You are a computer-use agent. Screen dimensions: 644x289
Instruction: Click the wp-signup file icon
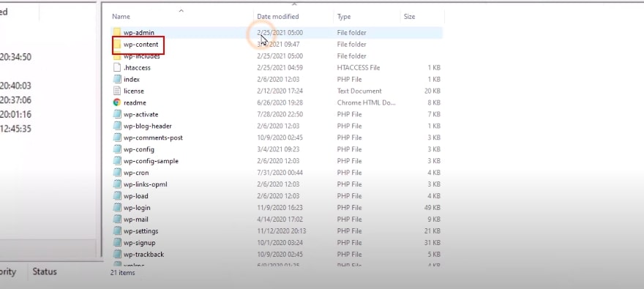[117, 243]
